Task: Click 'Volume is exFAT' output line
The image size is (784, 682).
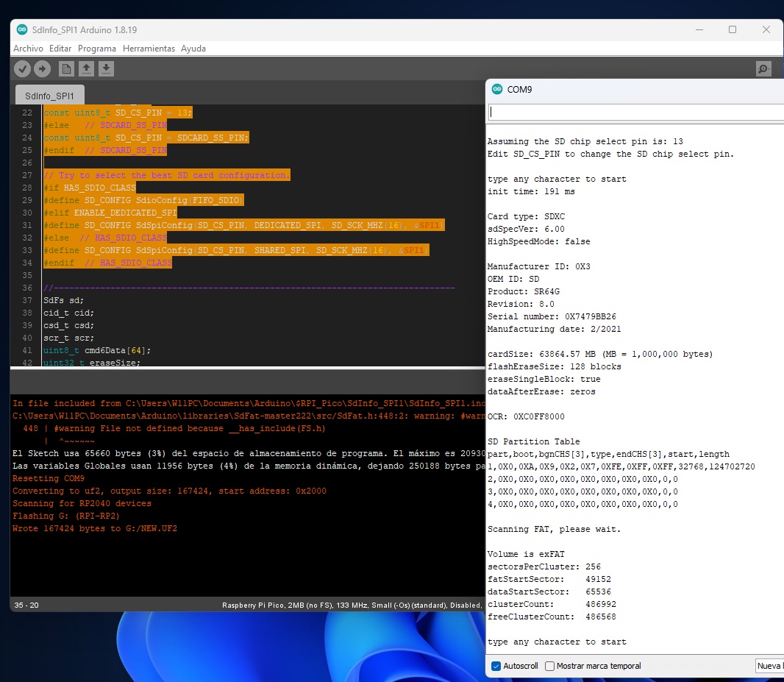Action: click(526, 554)
